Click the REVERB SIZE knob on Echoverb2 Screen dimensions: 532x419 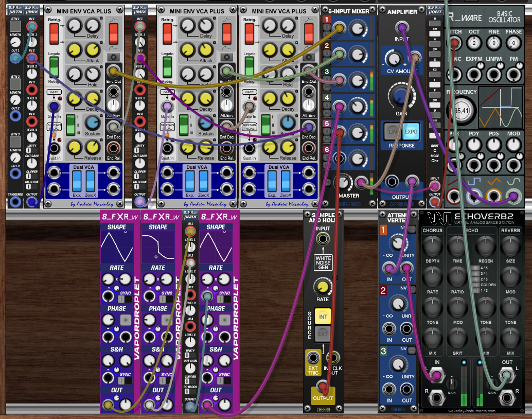[x=510, y=246]
